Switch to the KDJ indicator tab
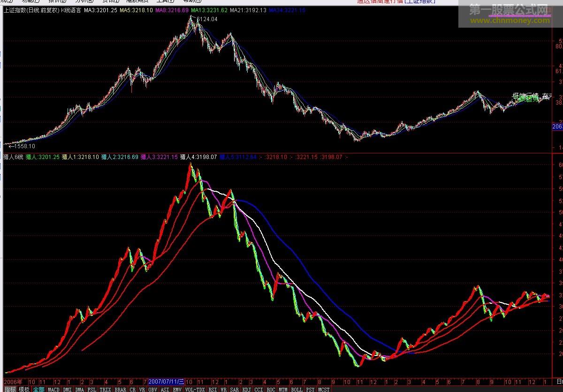The height and width of the screenshot is (392, 563). click(x=247, y=389)
